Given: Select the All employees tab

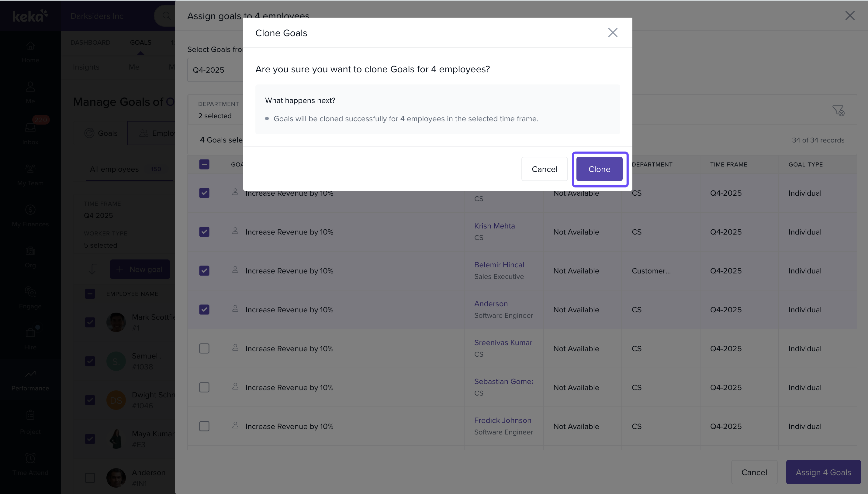Looking at the screenshot, I should [114, 169].
